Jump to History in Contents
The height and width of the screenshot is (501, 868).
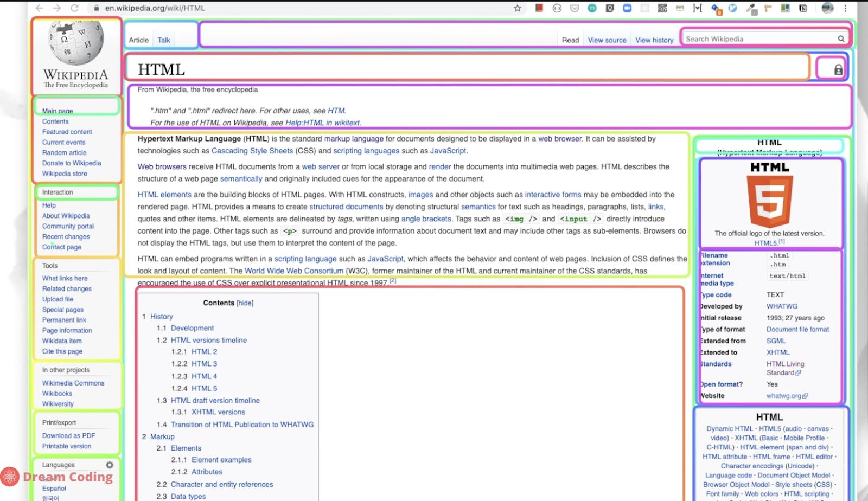[x=162, y=316]
